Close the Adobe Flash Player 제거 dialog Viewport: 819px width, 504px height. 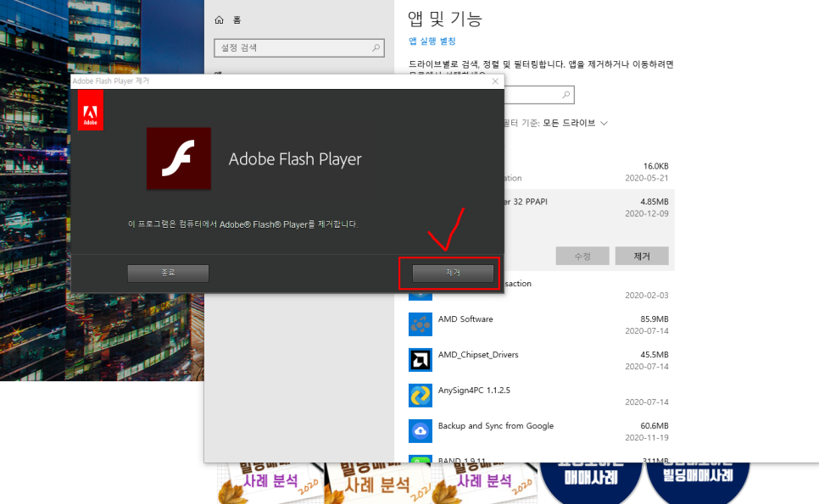pyautogui.click(x=495, y=80)
